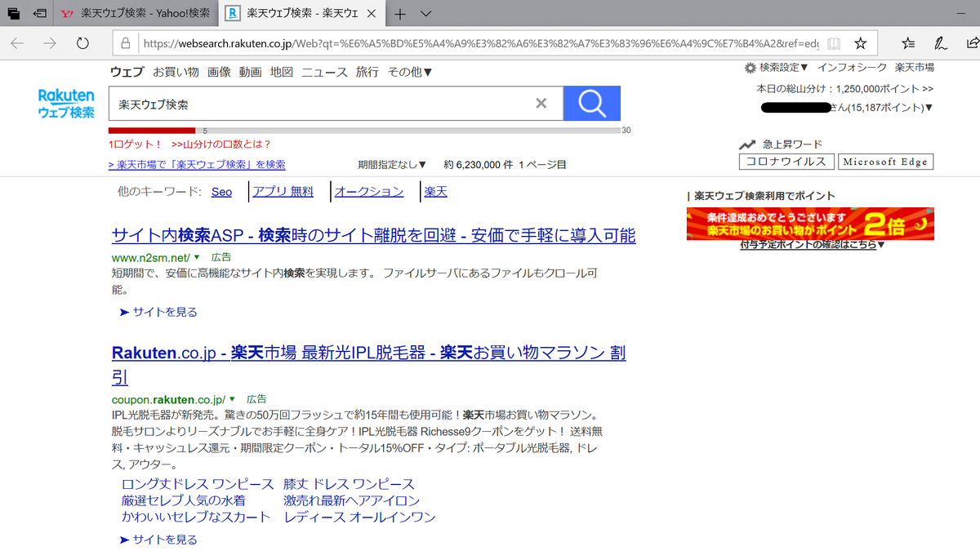Select the 画像 search category
980x551 pixels.
pos(219,72)
